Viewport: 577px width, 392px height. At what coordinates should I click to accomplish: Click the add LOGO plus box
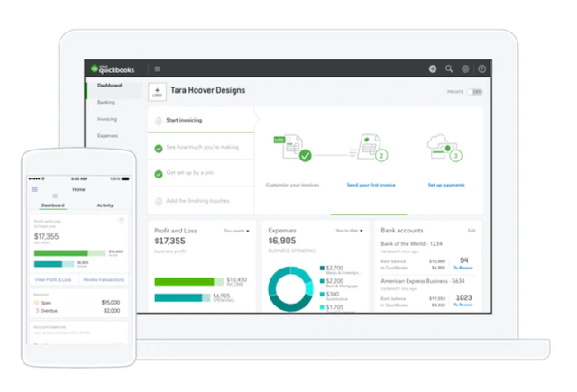(157, 92)
